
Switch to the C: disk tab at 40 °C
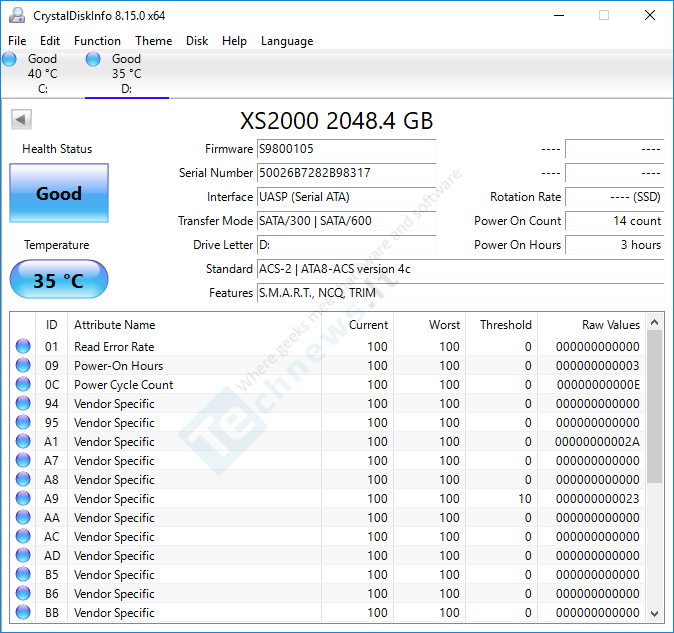43,73
